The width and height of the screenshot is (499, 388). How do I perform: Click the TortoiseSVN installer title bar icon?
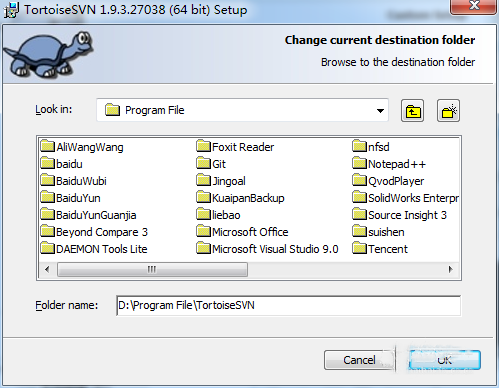click(11, 10)
